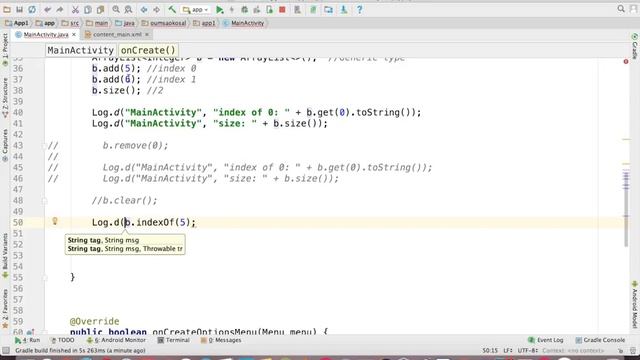Open the Project side panel

5,50
